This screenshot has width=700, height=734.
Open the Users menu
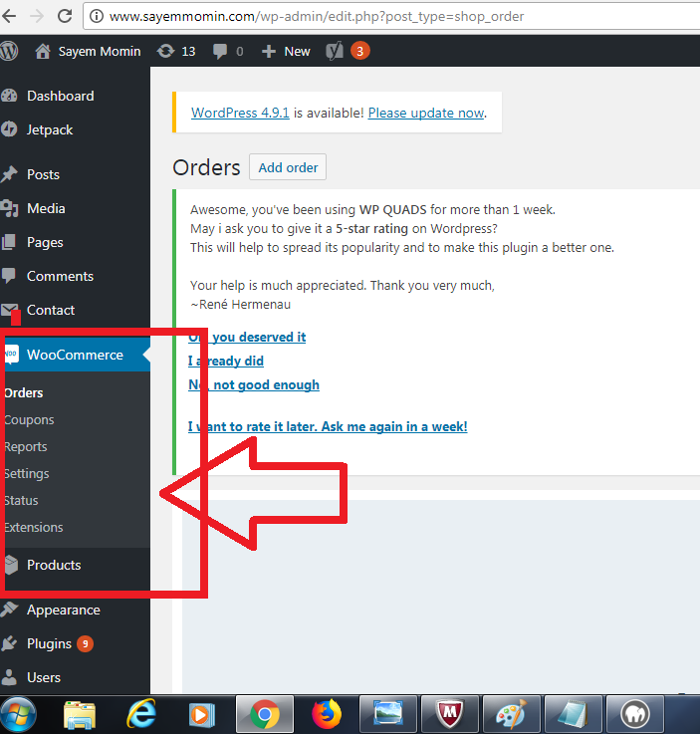coord(44,678)
